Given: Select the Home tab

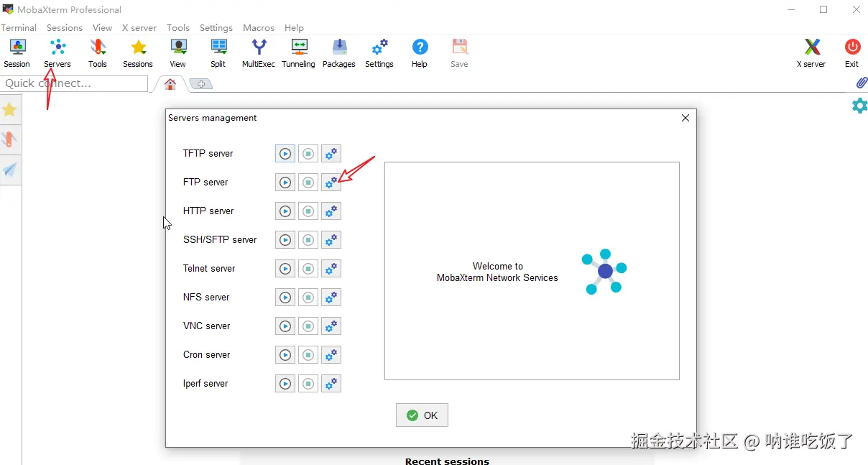Looking at the screenshot, I should pyautogui.click(x=170, y=84).
